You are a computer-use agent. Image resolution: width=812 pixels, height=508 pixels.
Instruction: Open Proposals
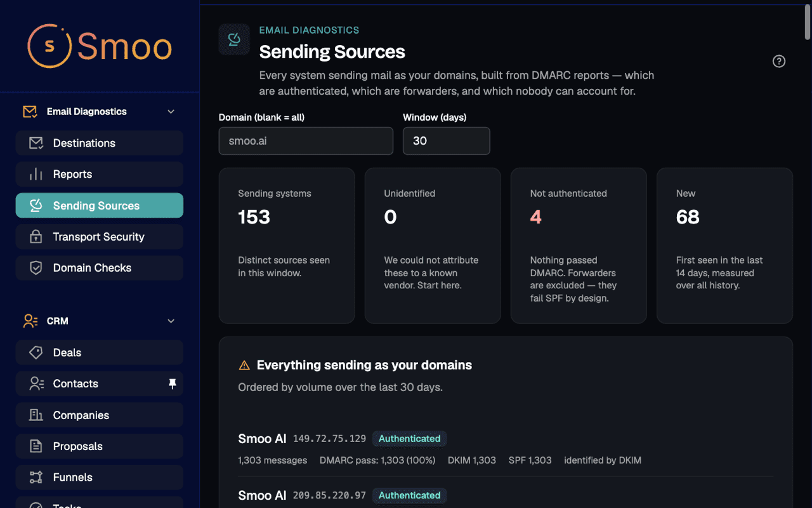(100, 446)
